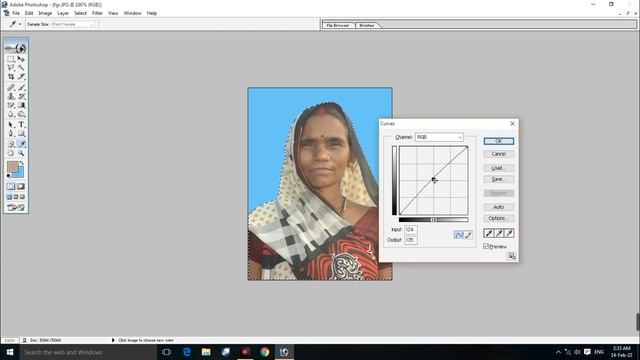This screenshot has height=360, width=640.
Task: Confirm Curves with OK button
Action: (x=498, y=141)
